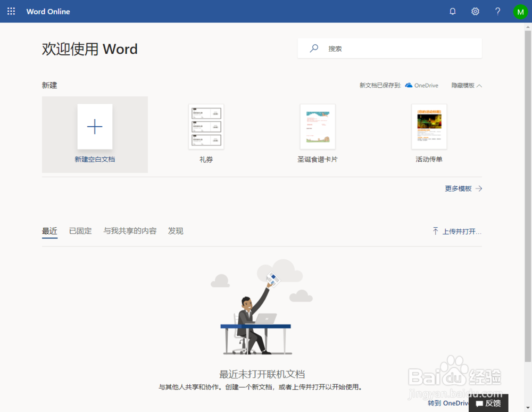Click the OneDrive cloud icon
The height and width of the screenshot is (412, 532).
click(409, 85)
